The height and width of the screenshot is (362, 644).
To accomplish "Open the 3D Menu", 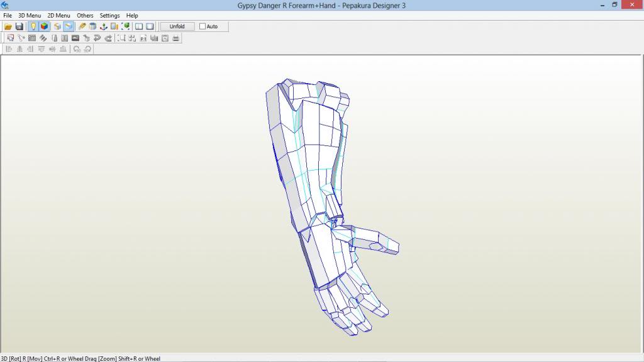I will 30,15.
